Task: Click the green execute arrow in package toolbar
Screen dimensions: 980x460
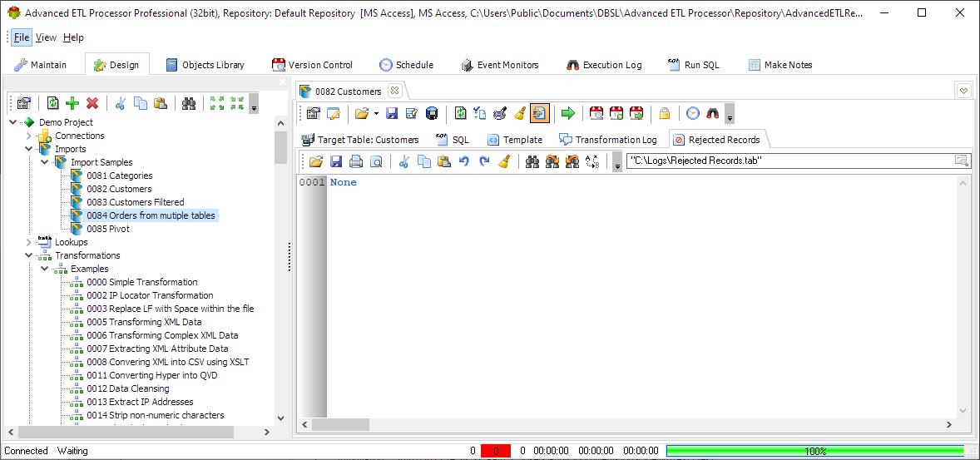Action: pos(567,113)
